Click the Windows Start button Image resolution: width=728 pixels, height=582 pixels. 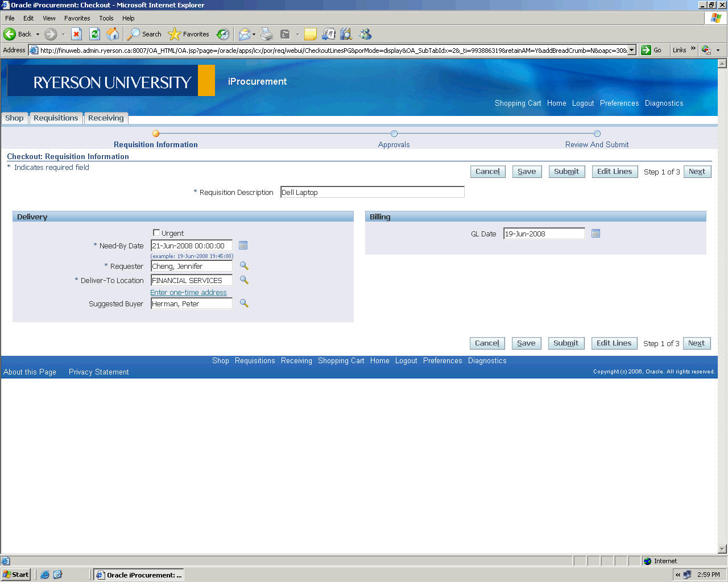pyautogui.click(x=16, y=575)
